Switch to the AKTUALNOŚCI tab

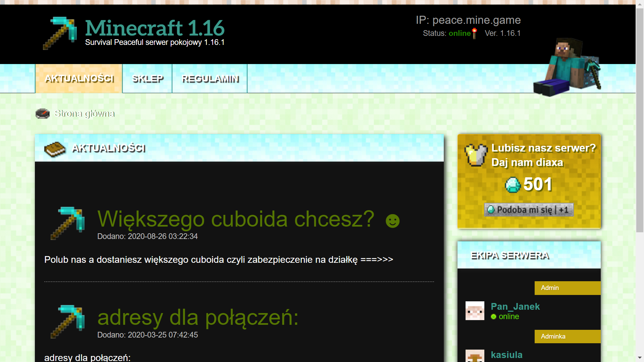(x=79, y=78)
